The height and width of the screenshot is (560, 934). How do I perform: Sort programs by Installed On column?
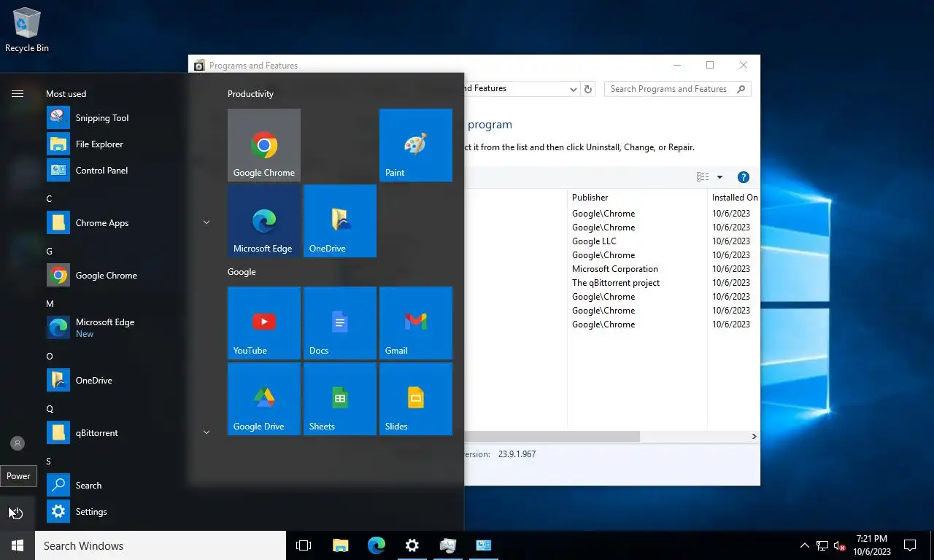tap(734, 198)
